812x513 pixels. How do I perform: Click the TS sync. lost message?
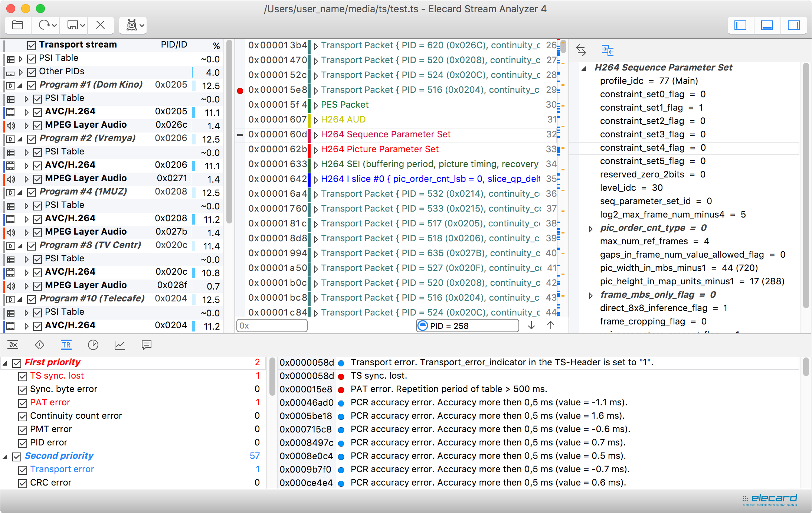click(x=538, y=376)
